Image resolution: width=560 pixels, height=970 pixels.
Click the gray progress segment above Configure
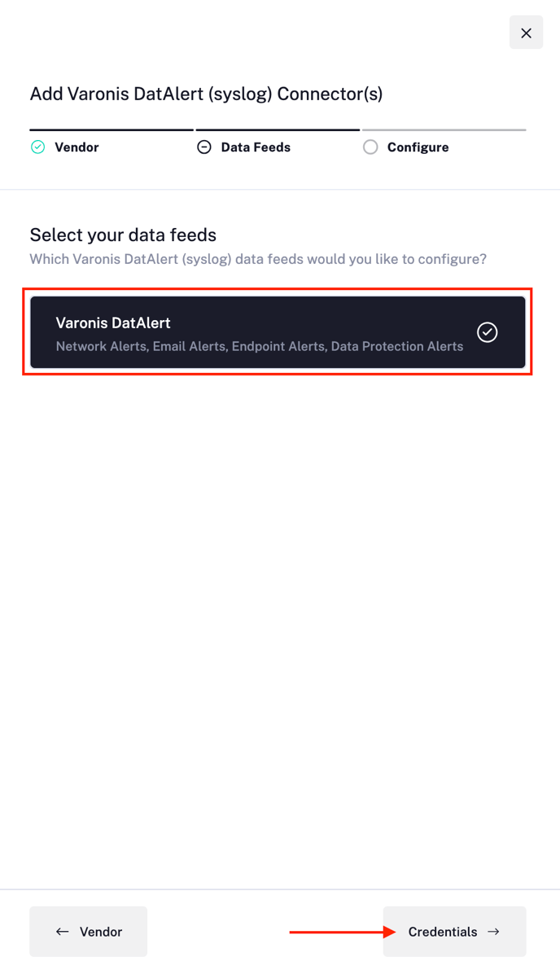(x=444, y=130)
